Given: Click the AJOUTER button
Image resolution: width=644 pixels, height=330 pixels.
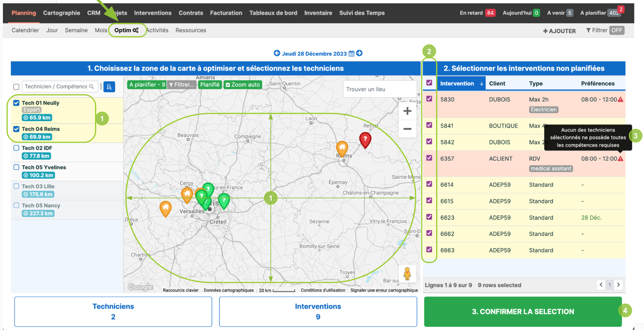Looking at the screenshot, I should tap(559, 31).
